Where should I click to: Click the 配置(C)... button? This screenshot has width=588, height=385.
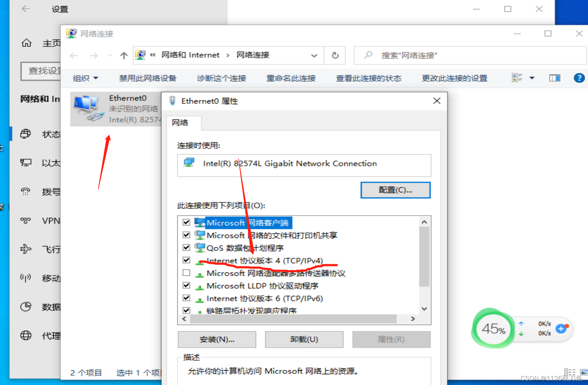(x=395, y=190)
